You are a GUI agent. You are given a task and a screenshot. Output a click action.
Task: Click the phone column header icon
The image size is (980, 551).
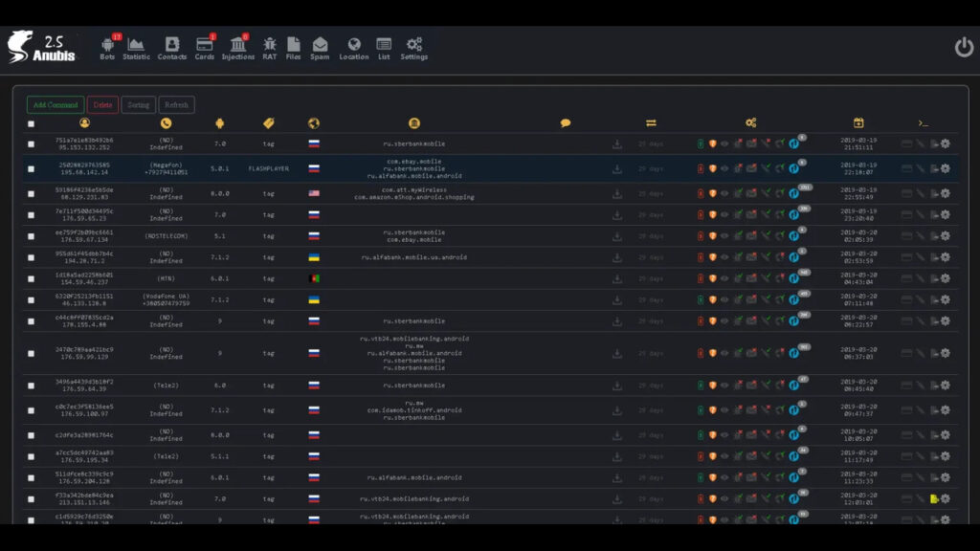click(x=166, y=123)
